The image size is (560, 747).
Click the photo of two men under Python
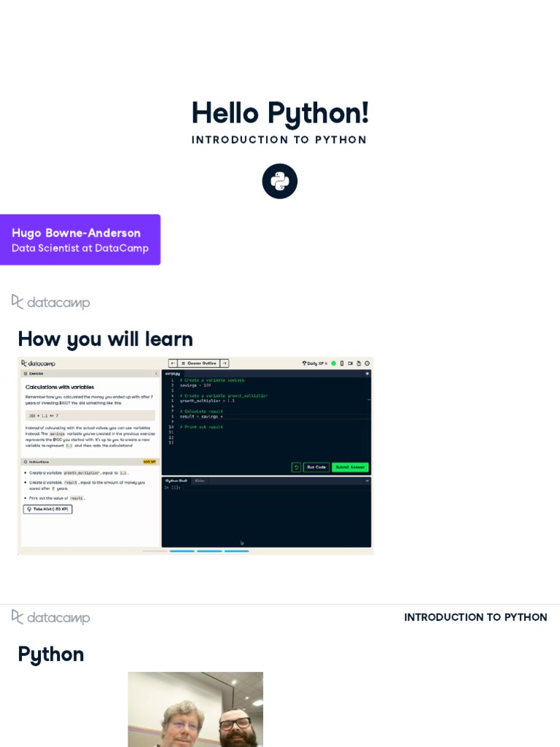click(195, 709)
